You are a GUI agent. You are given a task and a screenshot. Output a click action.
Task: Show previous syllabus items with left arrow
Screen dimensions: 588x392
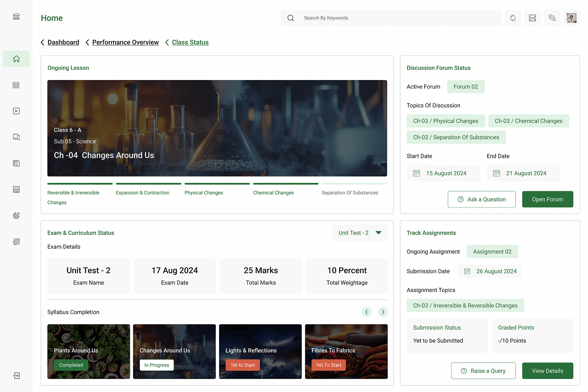367,312
